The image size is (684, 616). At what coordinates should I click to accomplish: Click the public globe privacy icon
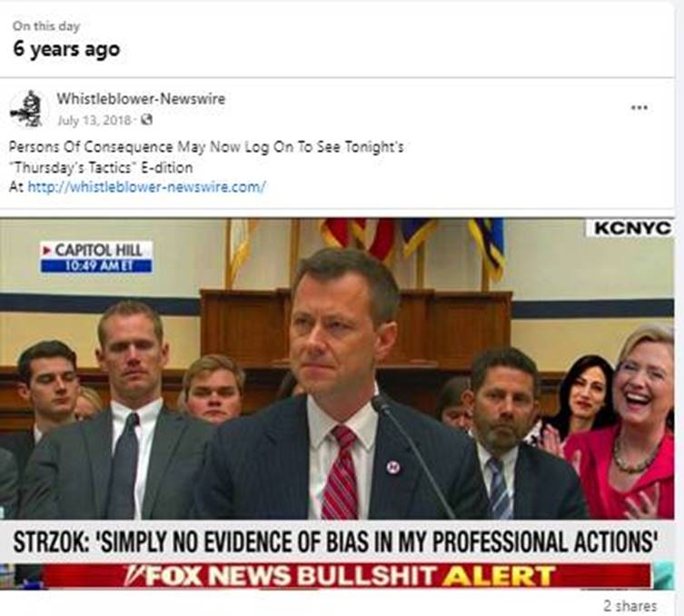coord(146,120)
